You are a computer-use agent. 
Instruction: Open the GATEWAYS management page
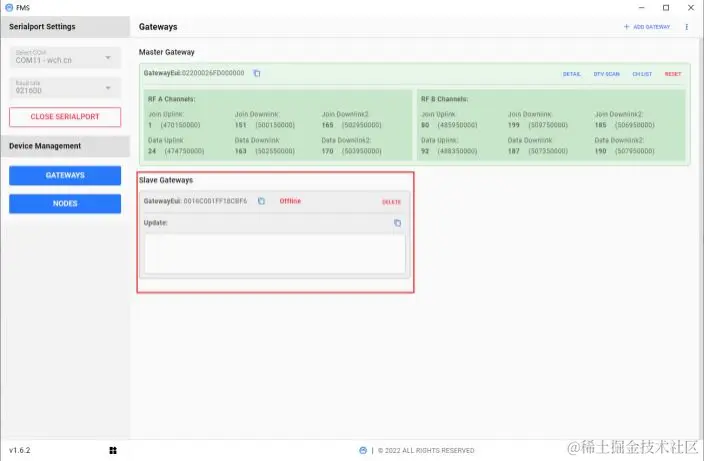pyautogui.click(x=65, y=176)
